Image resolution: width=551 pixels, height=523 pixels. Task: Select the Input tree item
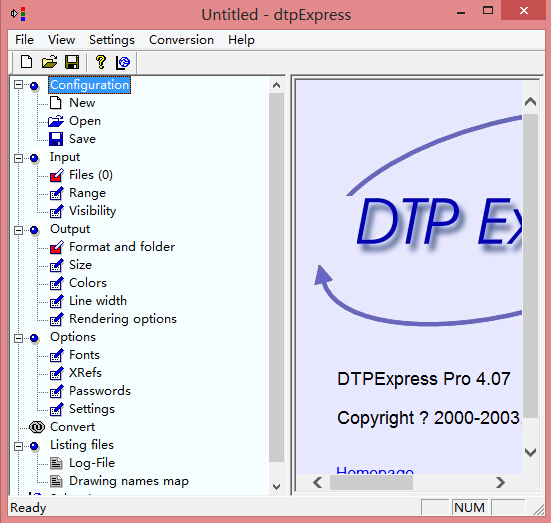tap(65, 157)
